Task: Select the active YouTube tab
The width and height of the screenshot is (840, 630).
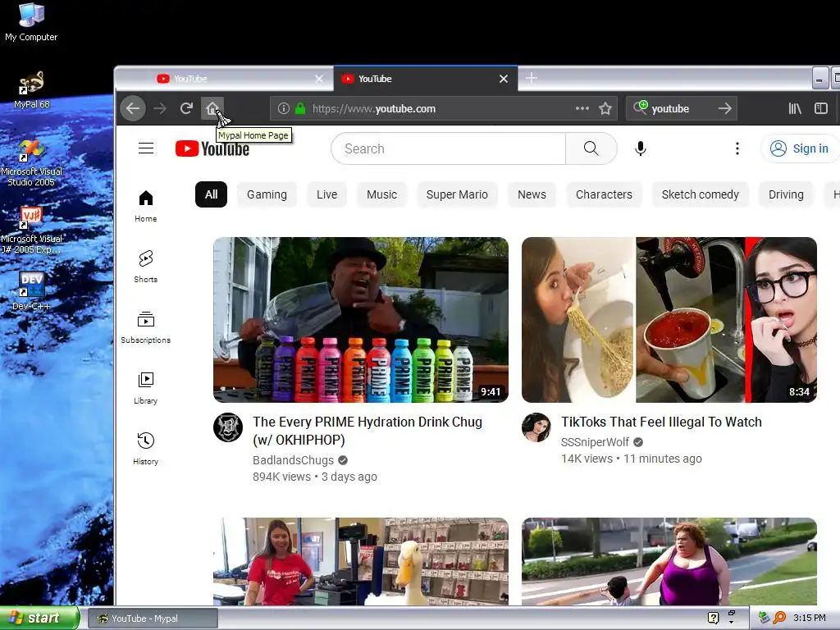Action: pyautogui.click(x=426, y=79)
